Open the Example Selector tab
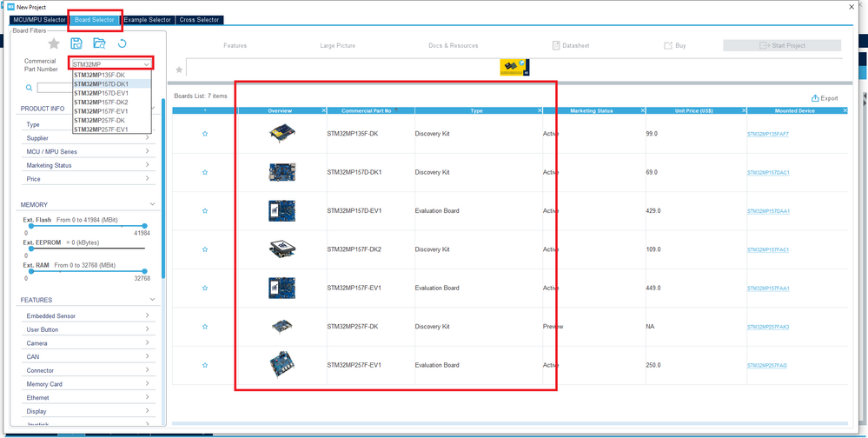 (x=147, y=20)
